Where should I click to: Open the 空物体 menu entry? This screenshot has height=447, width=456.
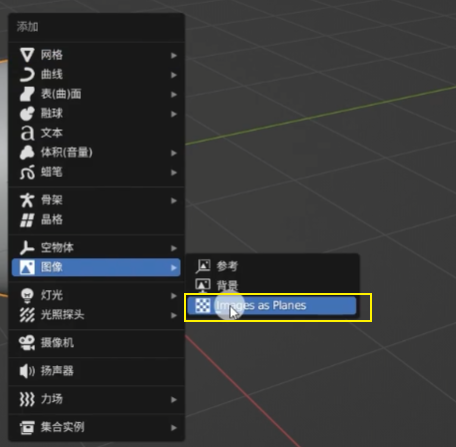tap(96, 248)
